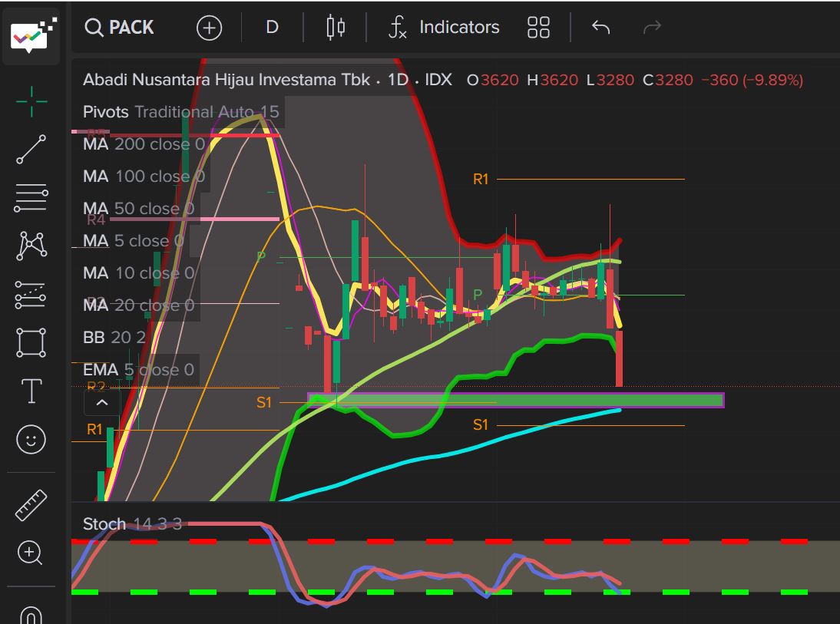The width and height of the screenshot is (840, 624).
Task: Select the EMA 5 close indicator legend
Action: [x=138, y=369]
